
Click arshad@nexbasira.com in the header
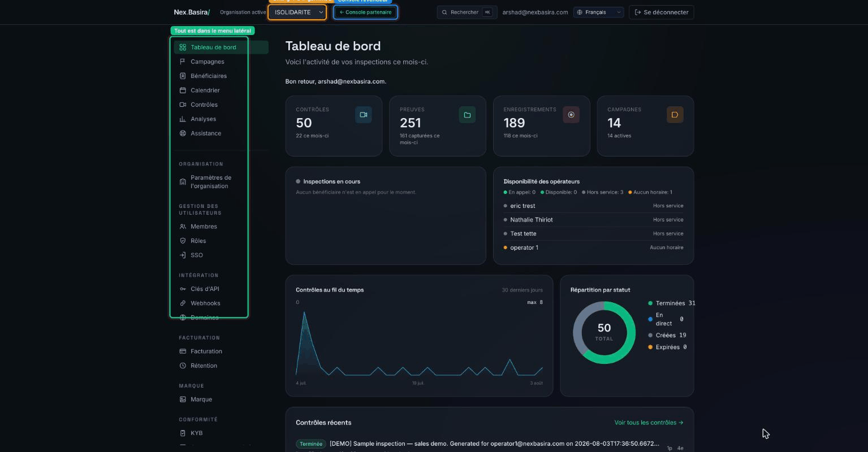coord(535,12)
